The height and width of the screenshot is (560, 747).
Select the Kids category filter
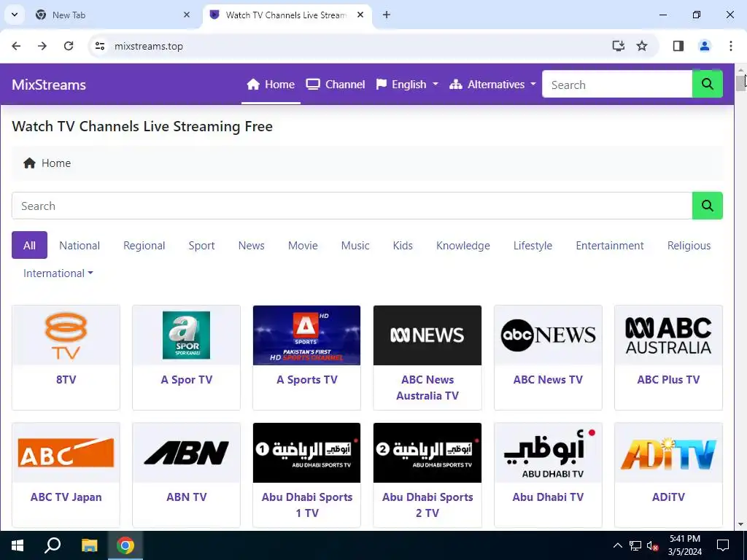tap(403, 245)
